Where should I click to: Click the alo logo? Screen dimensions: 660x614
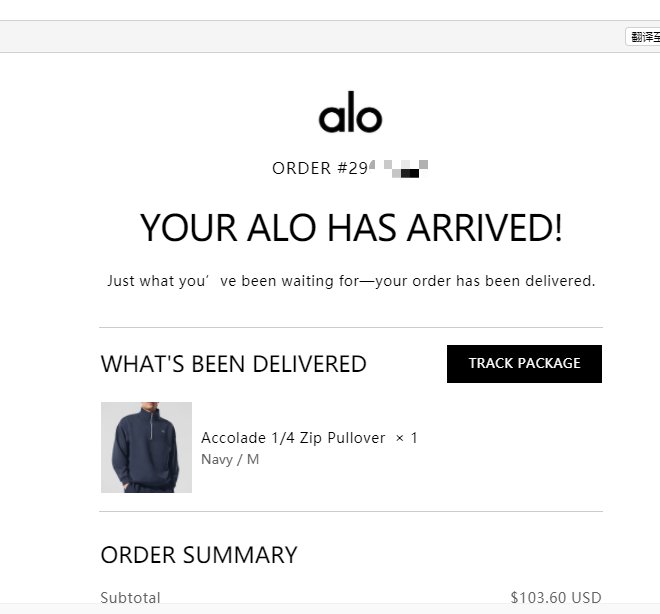pyautogui.click(x=350, y=114)
